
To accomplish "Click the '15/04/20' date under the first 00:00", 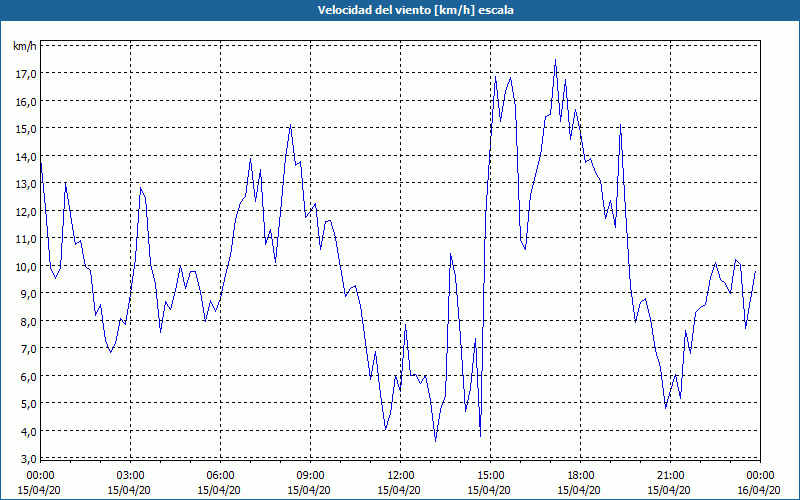I will pyautogui.click(x=39, y=490).
